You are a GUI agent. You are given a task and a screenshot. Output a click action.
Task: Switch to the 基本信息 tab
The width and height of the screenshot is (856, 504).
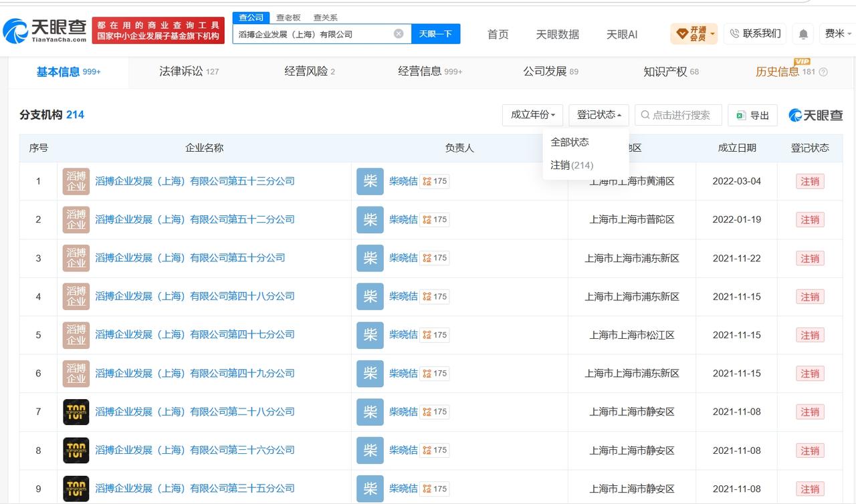click(69, 72)
